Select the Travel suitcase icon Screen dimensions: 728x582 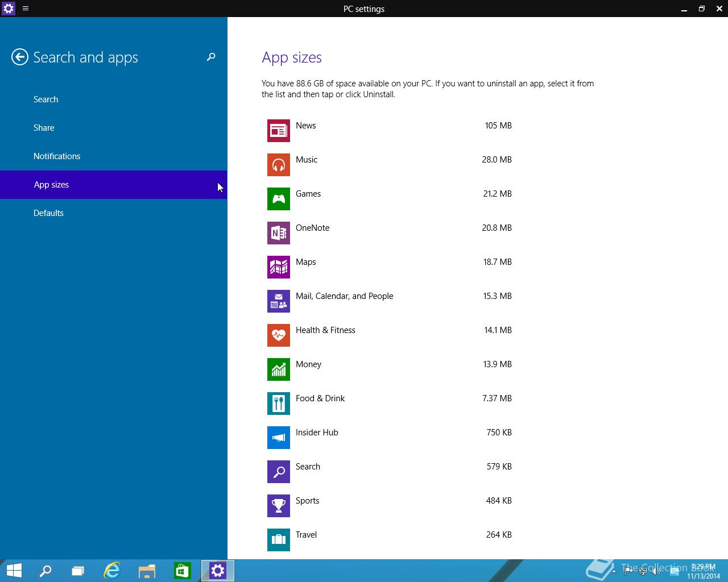(279, 540)
